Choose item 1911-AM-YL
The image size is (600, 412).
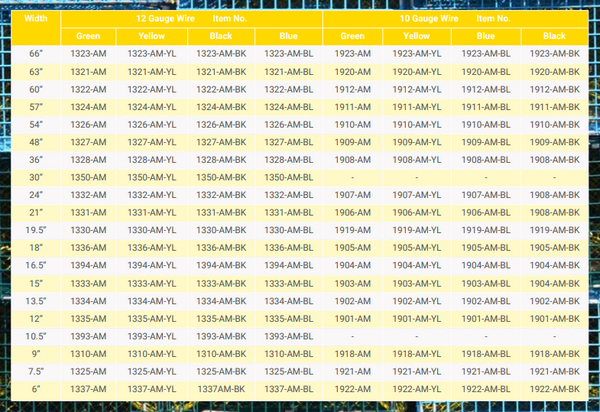tap(417, 107)
